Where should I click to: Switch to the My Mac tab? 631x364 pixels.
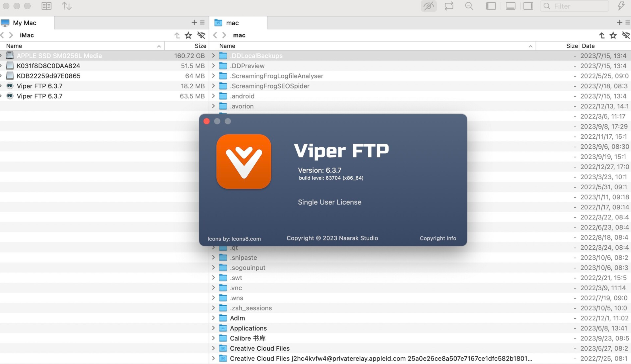pos(27,23)
